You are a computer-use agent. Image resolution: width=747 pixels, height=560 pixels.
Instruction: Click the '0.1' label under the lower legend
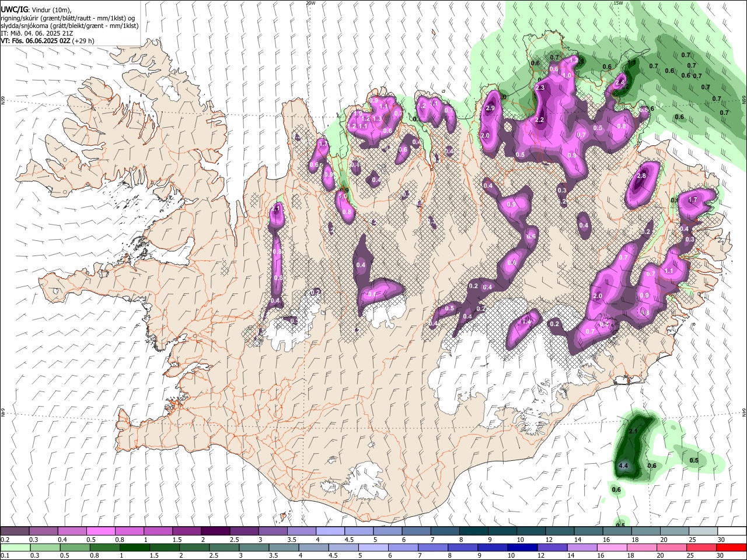[x=5, y=556]
